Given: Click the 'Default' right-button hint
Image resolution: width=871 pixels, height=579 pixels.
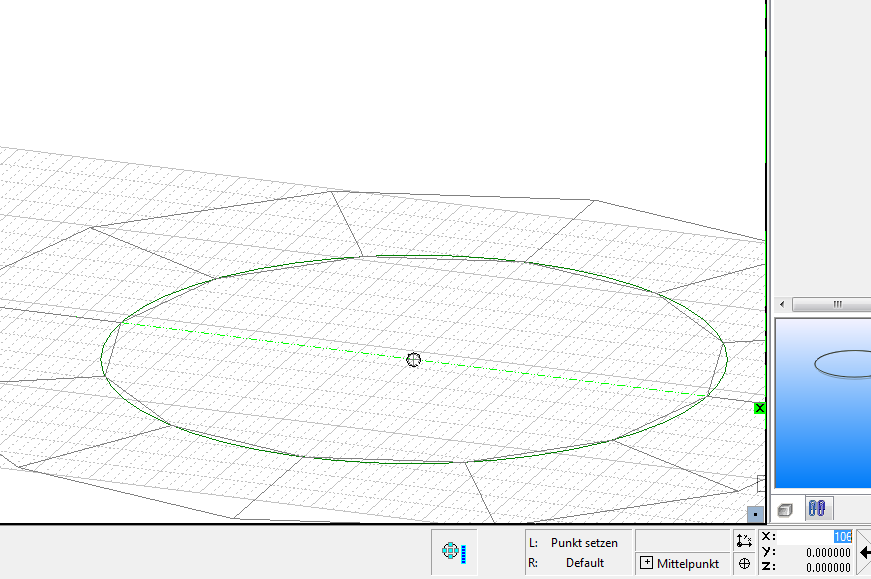Looking at the screenshot, I should [585, 563].
